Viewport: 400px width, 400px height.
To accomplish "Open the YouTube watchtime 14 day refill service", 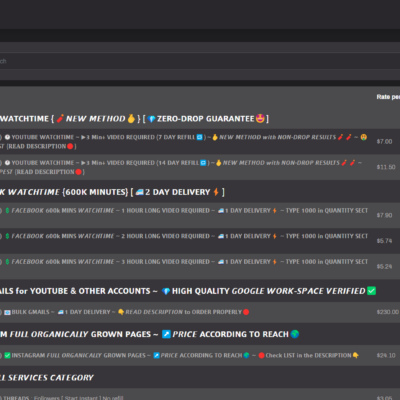I will pyautogui.click(x=181, y=167).
